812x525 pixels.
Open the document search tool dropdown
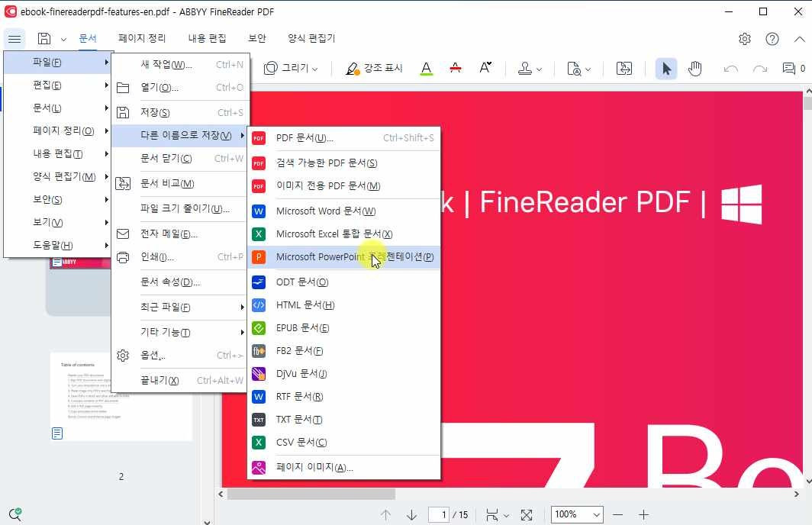578,69
